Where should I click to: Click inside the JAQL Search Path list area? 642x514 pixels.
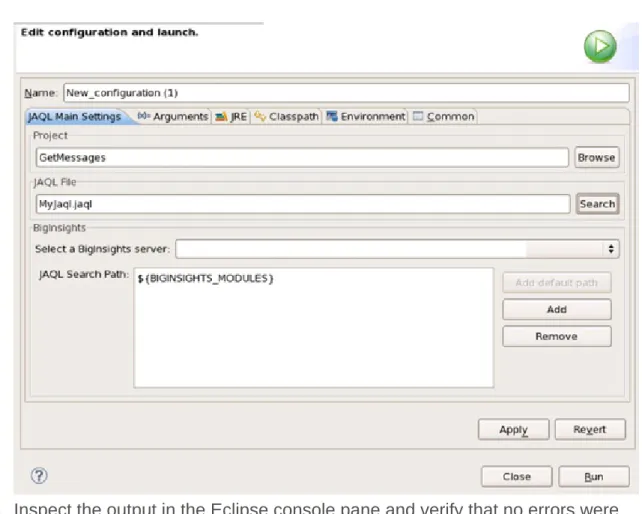coord(314,328)
